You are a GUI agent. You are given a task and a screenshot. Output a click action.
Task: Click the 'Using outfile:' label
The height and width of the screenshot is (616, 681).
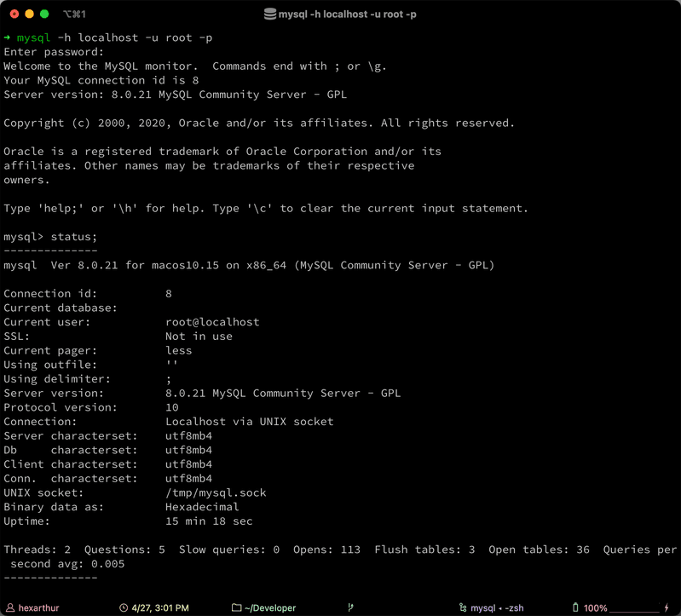[50, 366]
